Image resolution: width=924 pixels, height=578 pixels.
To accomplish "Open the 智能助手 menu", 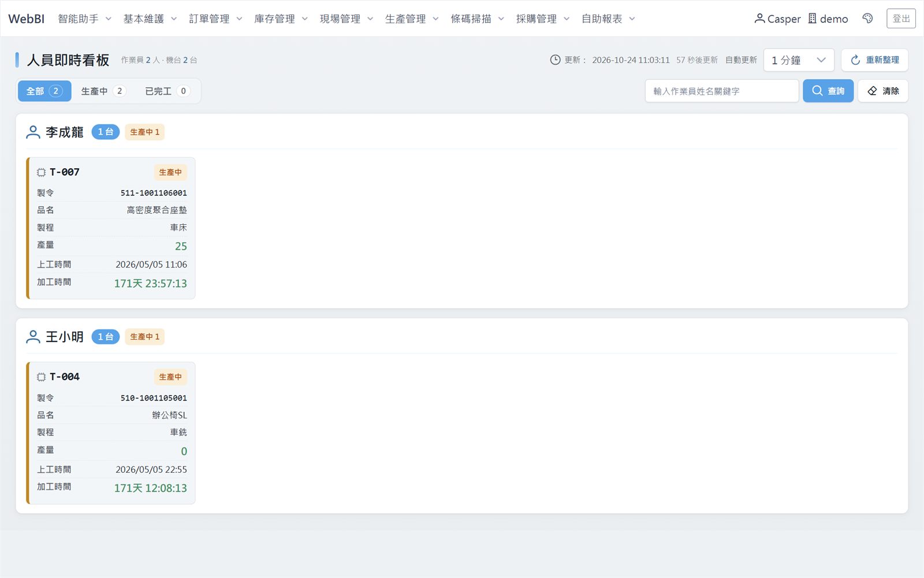I will 84,18.
